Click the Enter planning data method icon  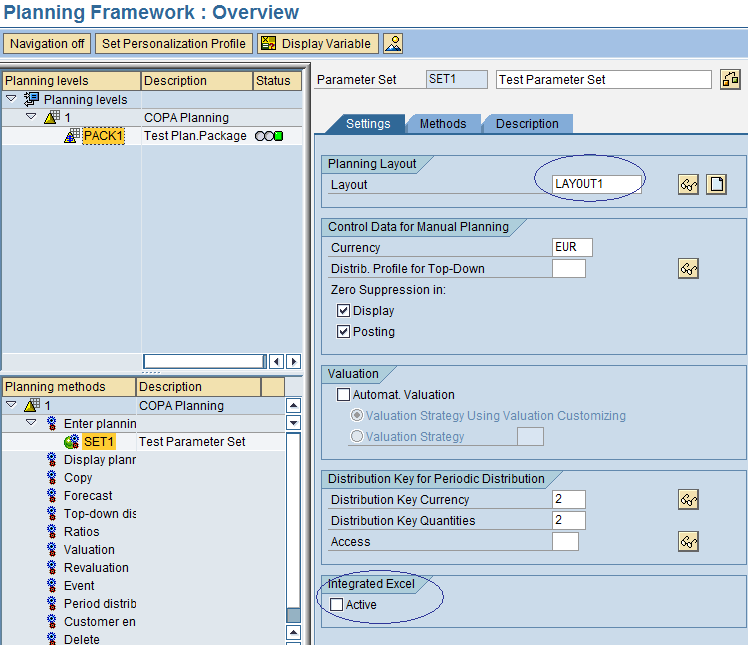(52, 424)
